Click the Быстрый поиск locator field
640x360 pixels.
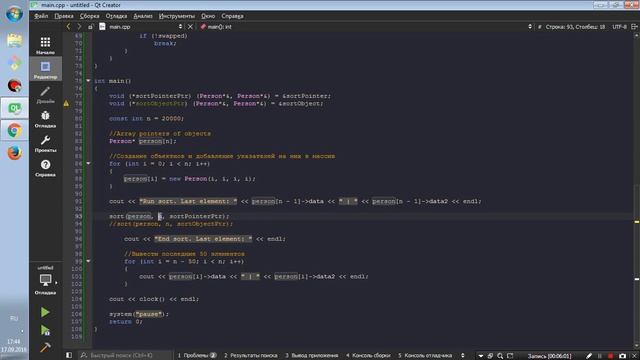pyautogui.click(x=124, y=356)
